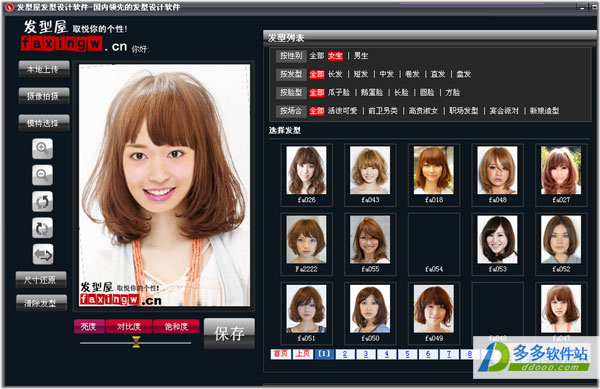Image resolution: width=600 pixels, height=389 pixels.
Task: Filter face shape by 瓜子脸
Action: (339, 93)
